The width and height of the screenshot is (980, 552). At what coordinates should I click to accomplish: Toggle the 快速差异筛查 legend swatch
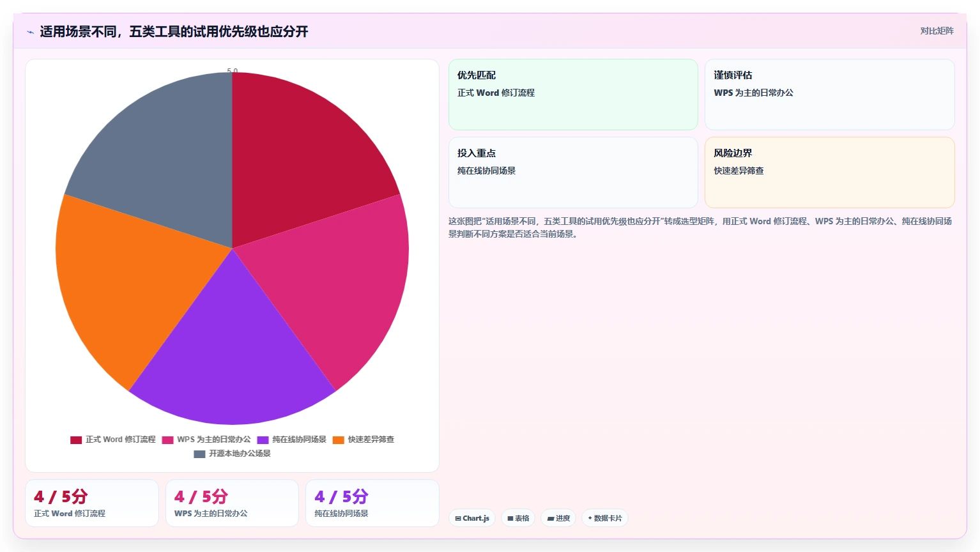tap(339, 440)
